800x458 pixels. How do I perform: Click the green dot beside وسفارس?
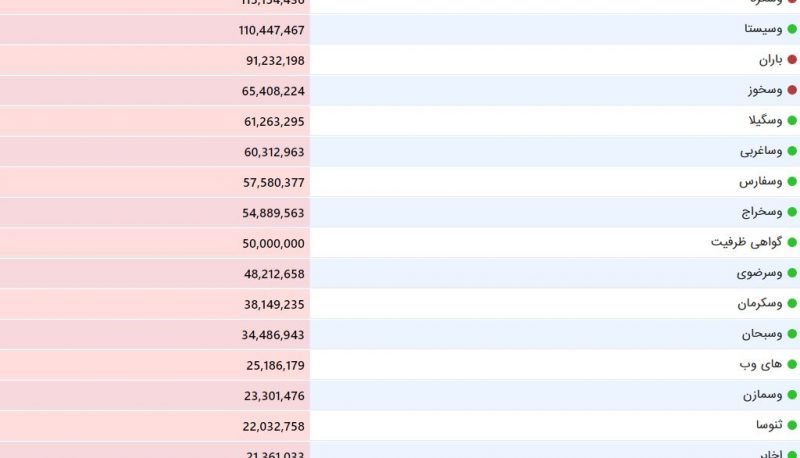coord(792,182)
